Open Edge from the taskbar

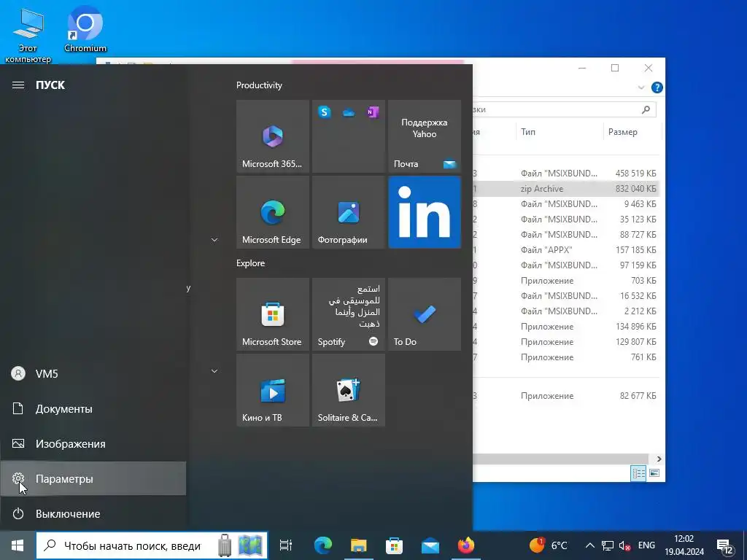(x=322, y=545)
